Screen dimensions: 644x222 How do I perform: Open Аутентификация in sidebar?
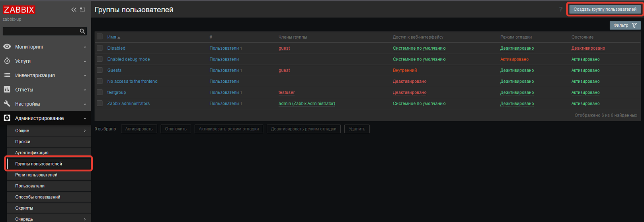[32, 153]
